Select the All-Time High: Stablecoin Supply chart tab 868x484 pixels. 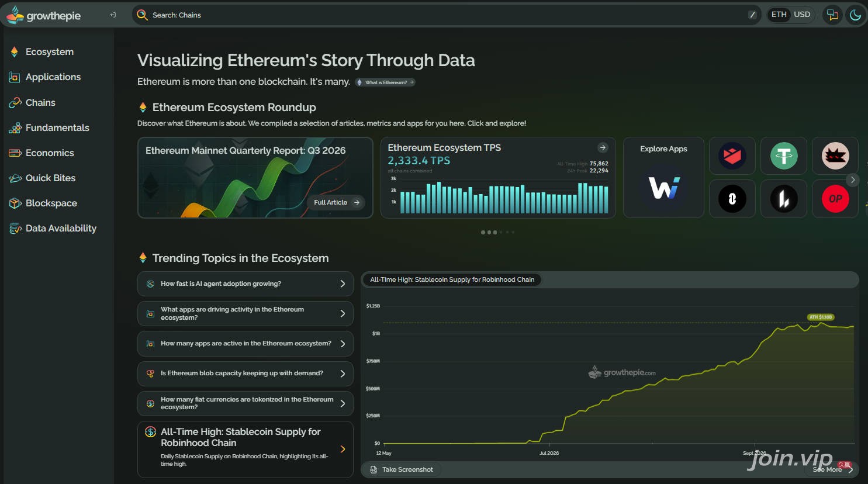452,280
